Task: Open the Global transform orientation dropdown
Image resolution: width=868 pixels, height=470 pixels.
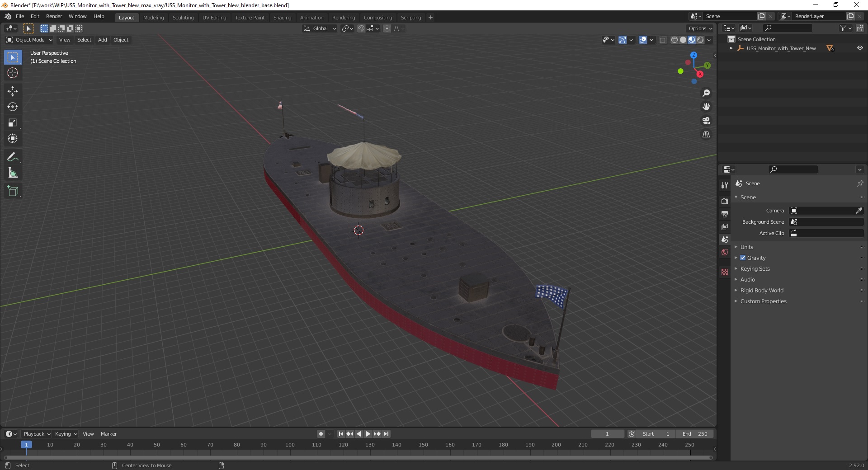Action: point(320,28)
